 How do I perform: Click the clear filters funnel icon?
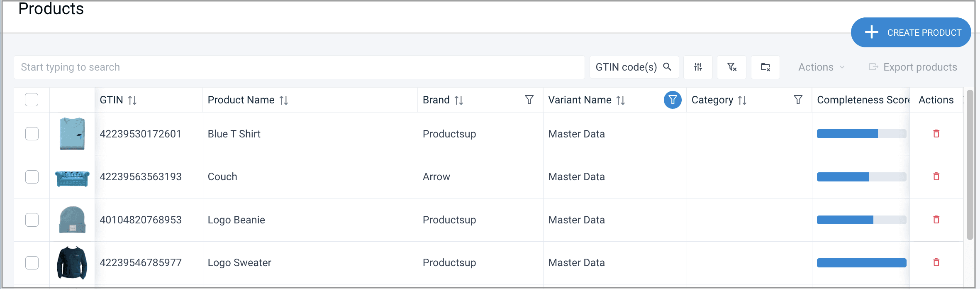pyautogui.click(x=731, y=67)
